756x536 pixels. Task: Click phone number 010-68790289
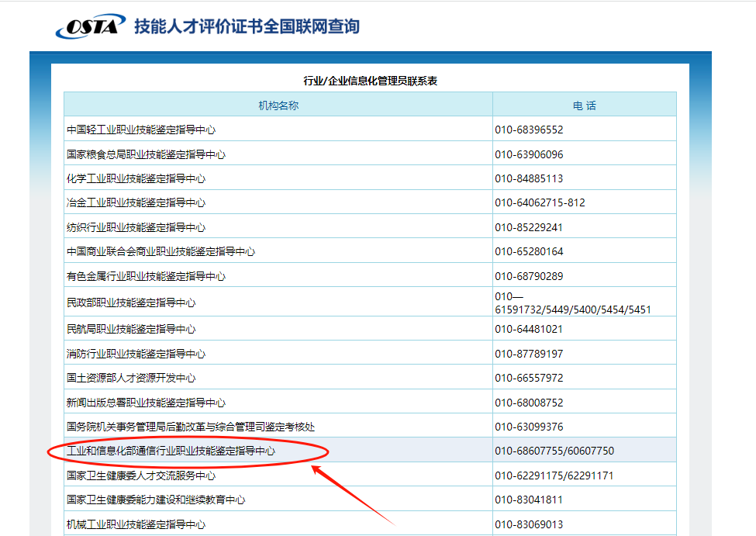coord(529,276)
